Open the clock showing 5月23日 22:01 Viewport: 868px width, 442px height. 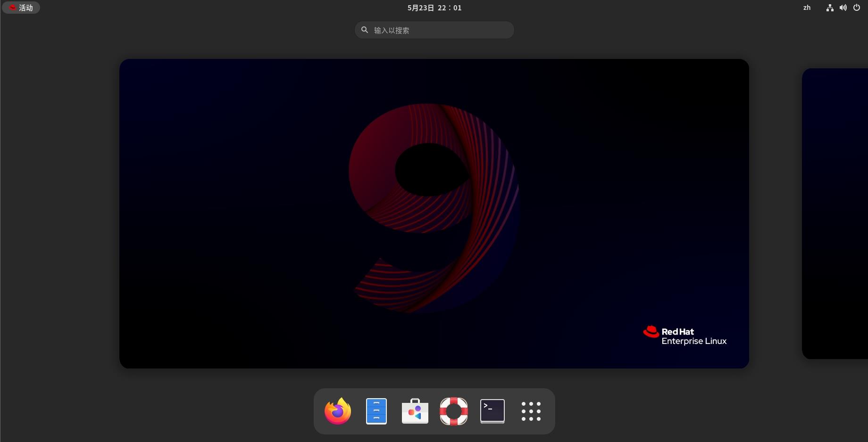pyautogui.click(x=434, y=8)
